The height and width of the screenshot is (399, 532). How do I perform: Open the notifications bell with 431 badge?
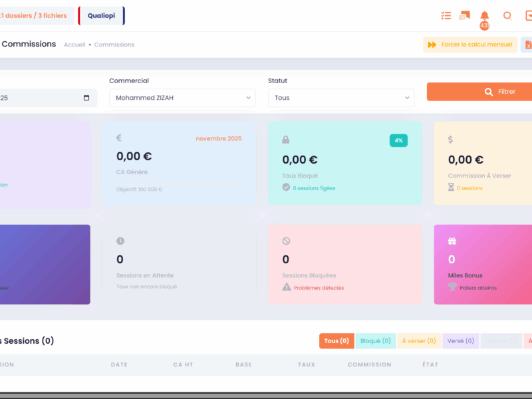[484, 15]
